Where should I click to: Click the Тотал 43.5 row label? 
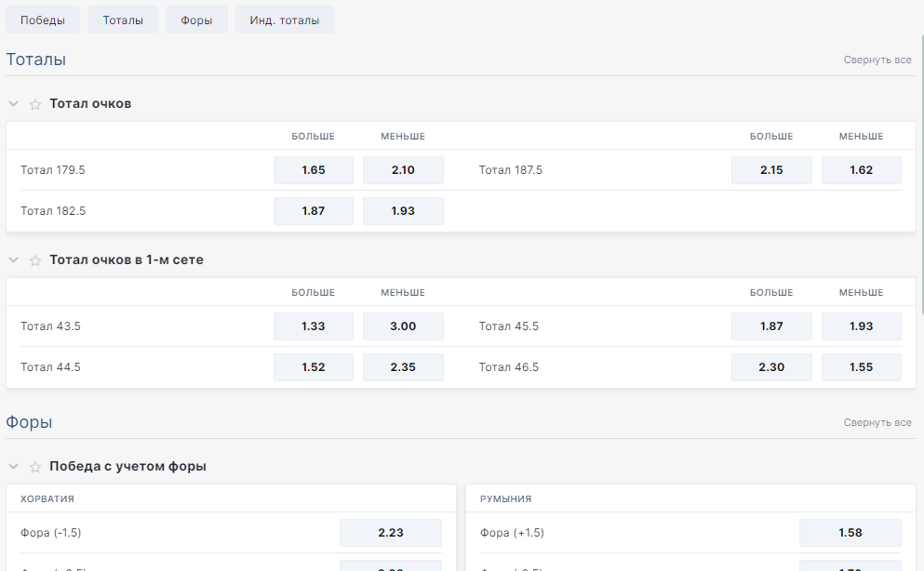pyautogui.click(x=50, y=326)
